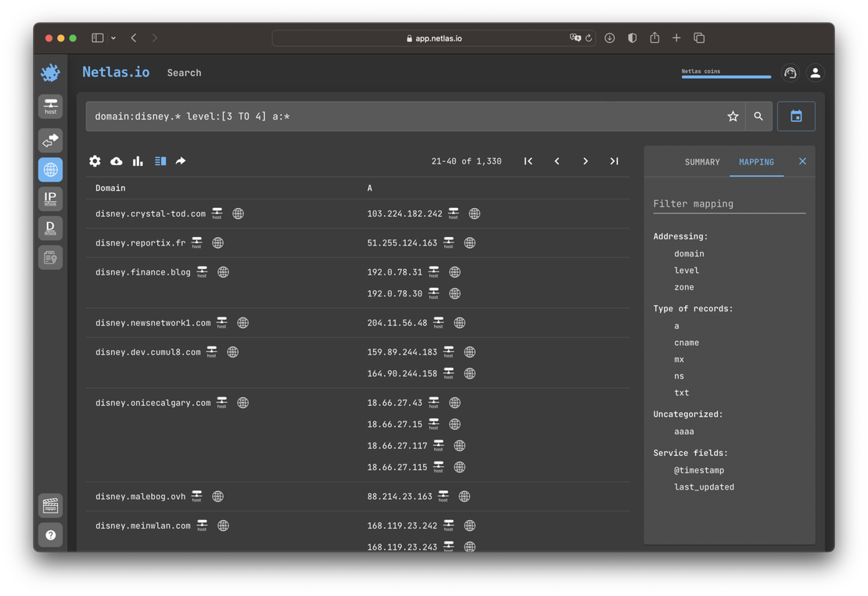This screenshot has height=596, width=868.
Task: Go to the next results page
Action: click(x=585, y=161)
